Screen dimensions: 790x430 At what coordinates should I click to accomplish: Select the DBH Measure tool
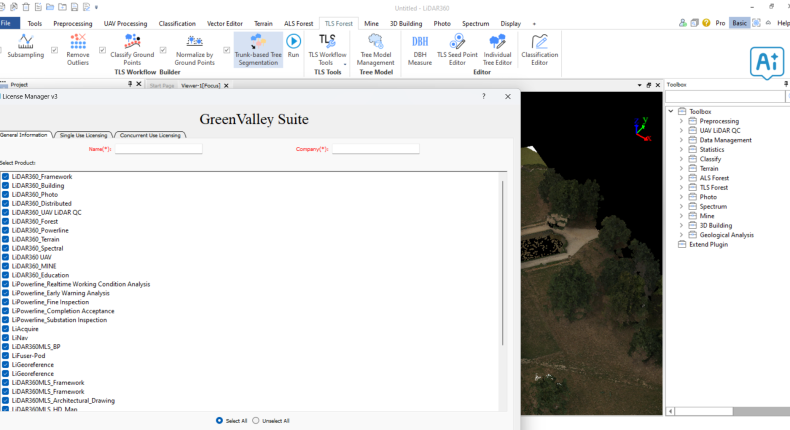[x=420, y=49]
